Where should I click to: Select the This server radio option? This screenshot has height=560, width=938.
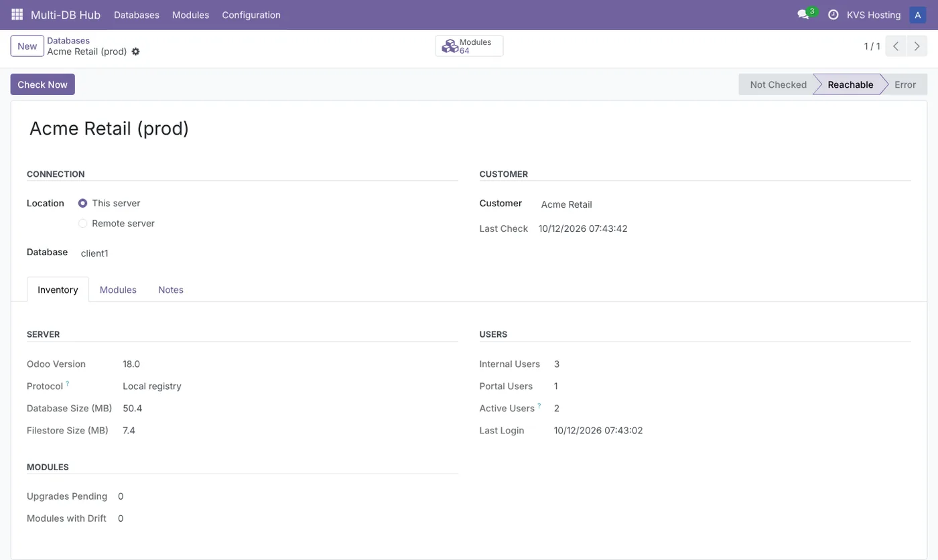point(83,203)
